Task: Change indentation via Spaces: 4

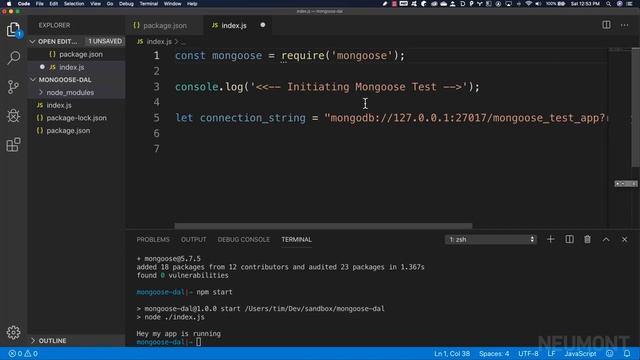Action: (494, 353)
